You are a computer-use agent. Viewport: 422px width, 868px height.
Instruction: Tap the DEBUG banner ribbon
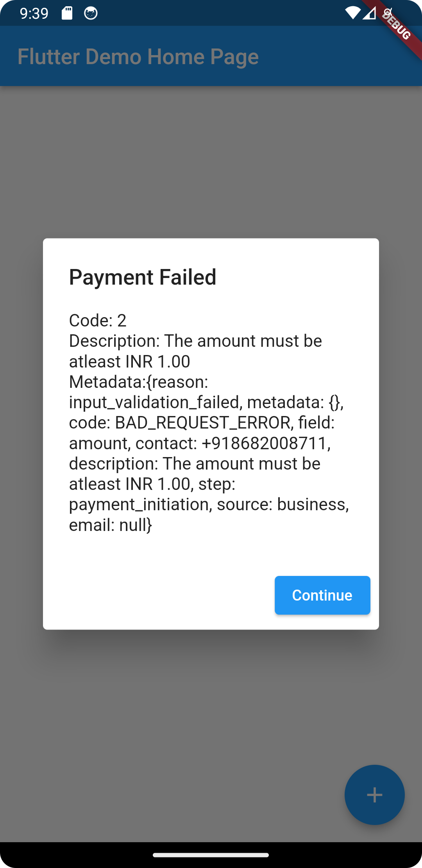(395, 27)
